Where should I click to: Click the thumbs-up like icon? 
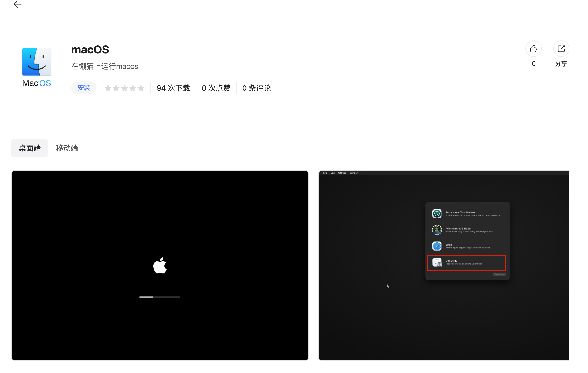click(x=533, y=49)
